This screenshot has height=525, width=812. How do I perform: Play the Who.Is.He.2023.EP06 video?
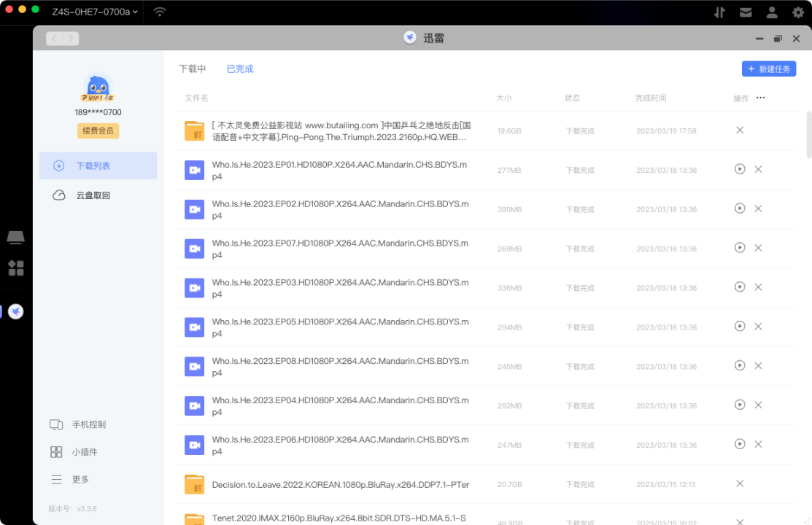(740, 444)
